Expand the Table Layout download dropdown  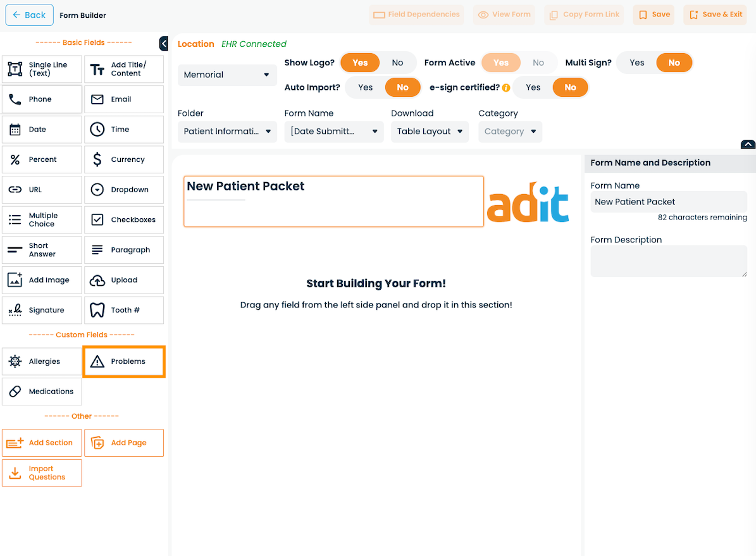[x=430, y=131]
